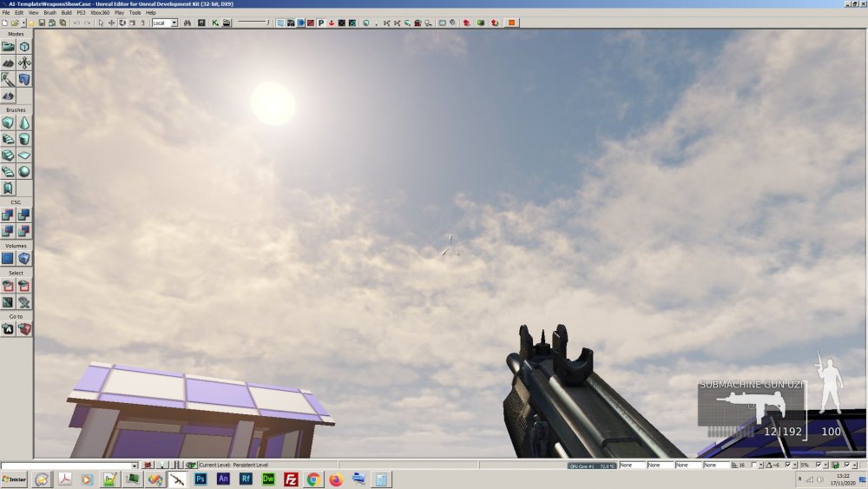Select the Sphere brush builder
Viewport: 868px width, 489px height.
click(23, 172)
